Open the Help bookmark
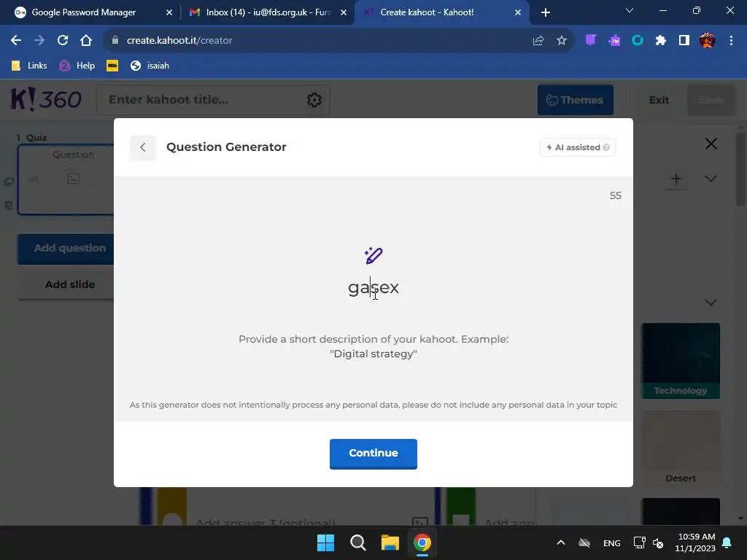747x560 pixels. (77, 66)
